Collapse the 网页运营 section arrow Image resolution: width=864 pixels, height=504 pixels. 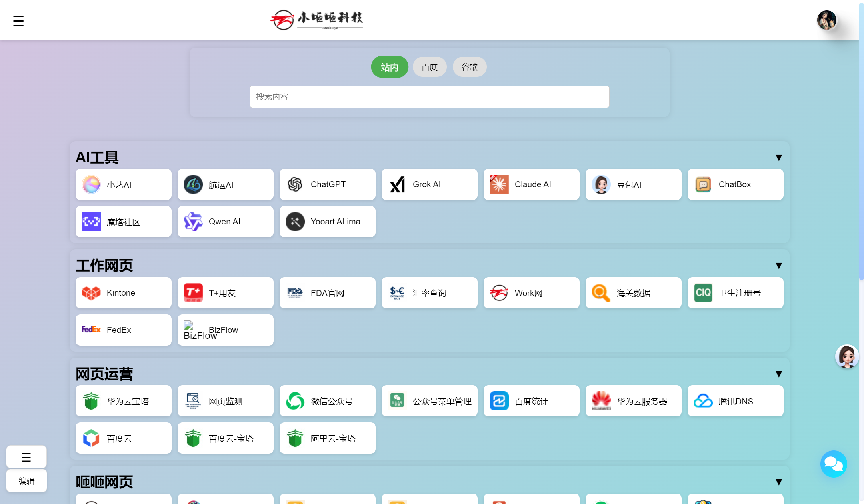coord(778,374)
